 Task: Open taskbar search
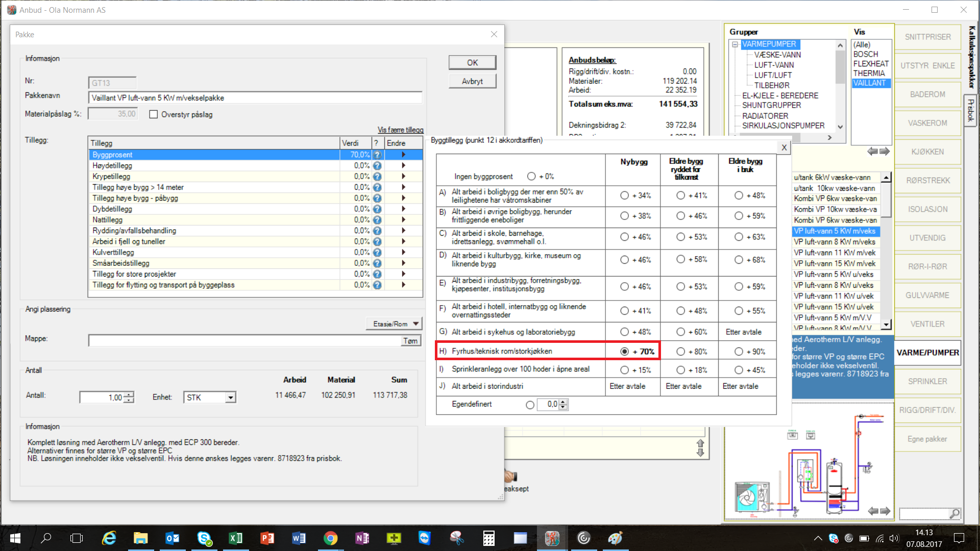pos(46,538)
